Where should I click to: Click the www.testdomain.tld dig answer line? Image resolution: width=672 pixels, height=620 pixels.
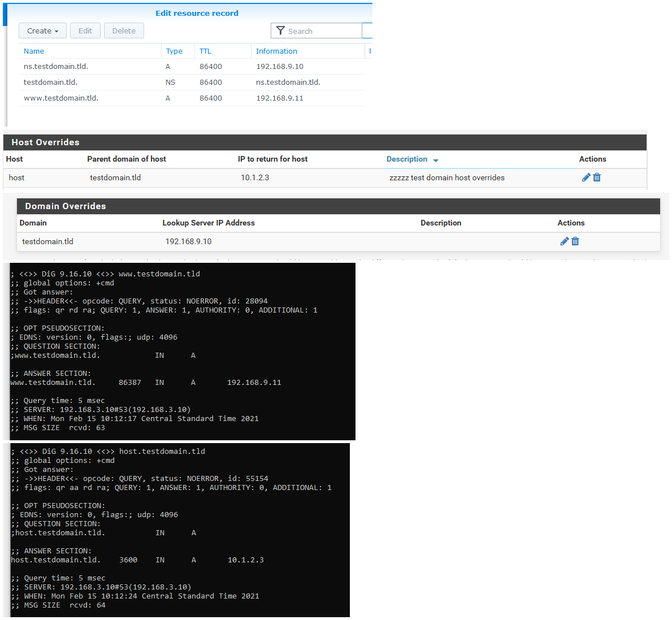(146, 382)
